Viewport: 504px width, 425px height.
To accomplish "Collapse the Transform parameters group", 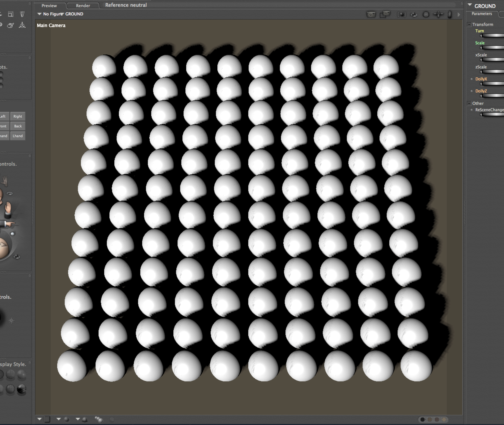I will 469,24.
